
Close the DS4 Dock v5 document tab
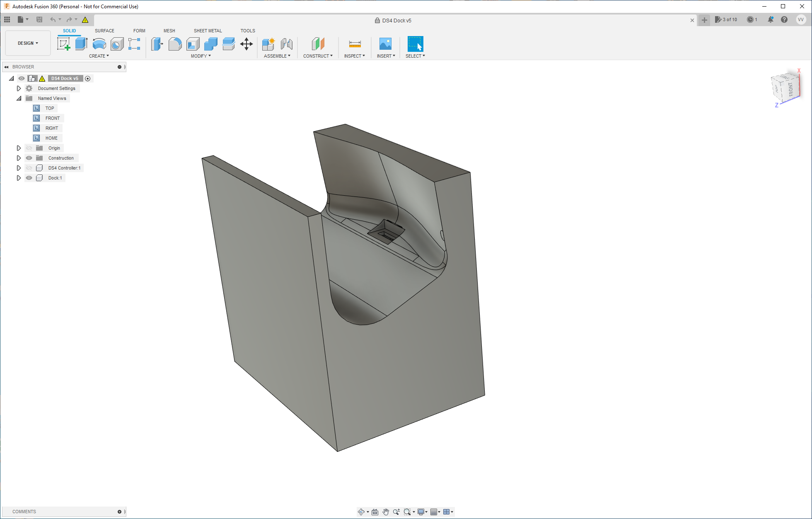(692, 20)
